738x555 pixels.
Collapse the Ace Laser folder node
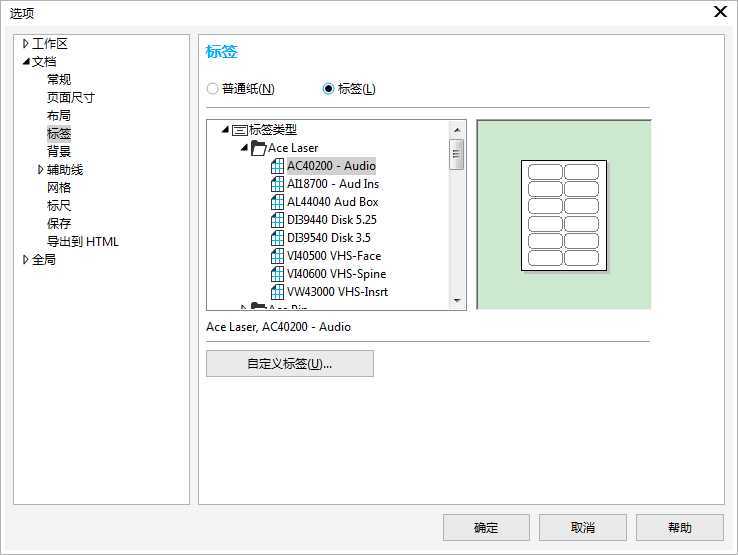coord(244,148)
